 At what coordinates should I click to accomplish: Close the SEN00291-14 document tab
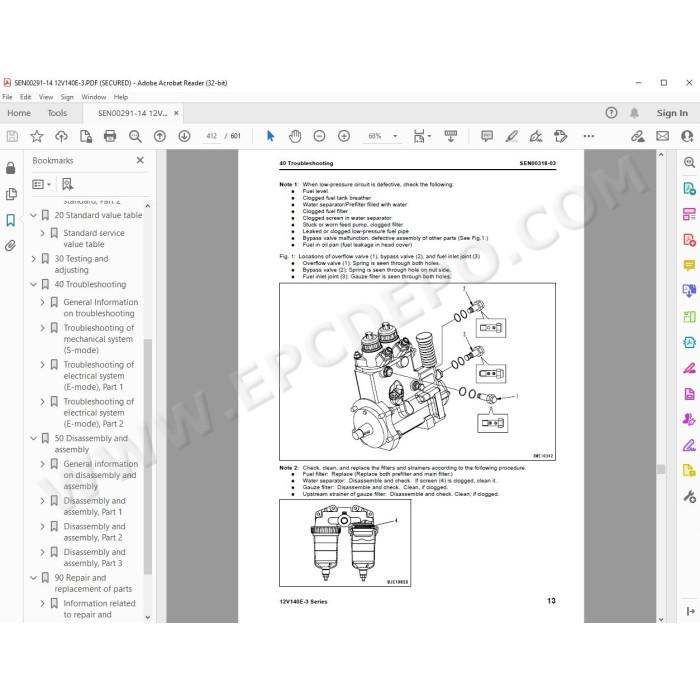pyautogui.click(x=176, y=113)
